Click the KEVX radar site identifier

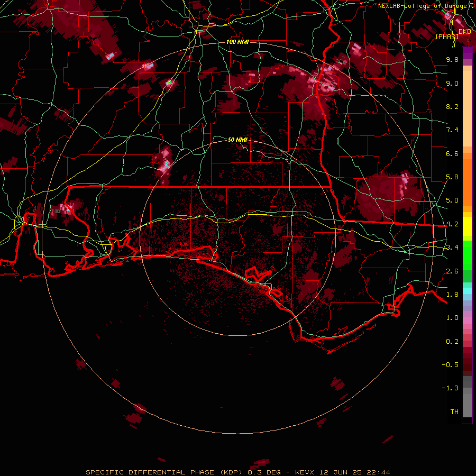coord(305,472)
